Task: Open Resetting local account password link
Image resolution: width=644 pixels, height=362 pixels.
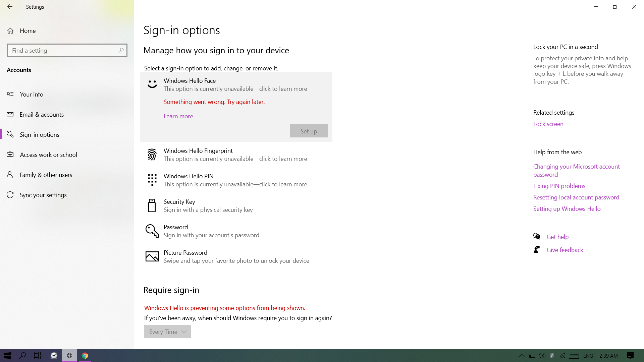Action: click(576, 197)
